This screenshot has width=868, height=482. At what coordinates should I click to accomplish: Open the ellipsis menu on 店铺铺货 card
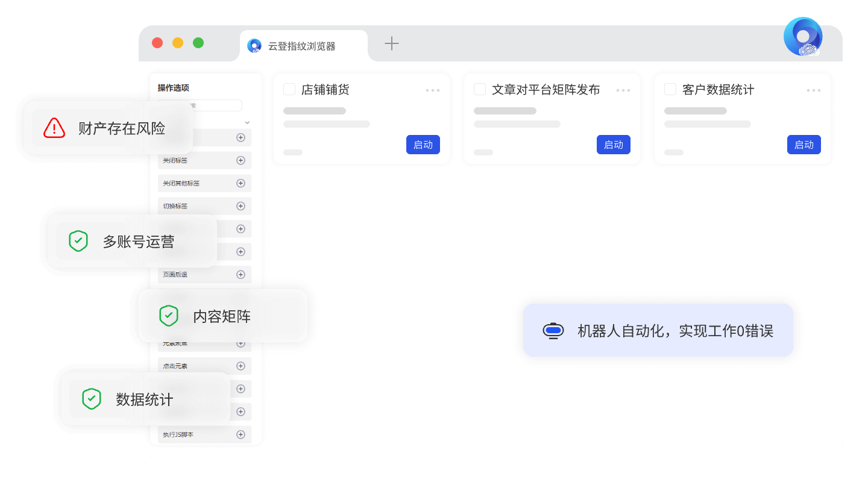[433, 90]
